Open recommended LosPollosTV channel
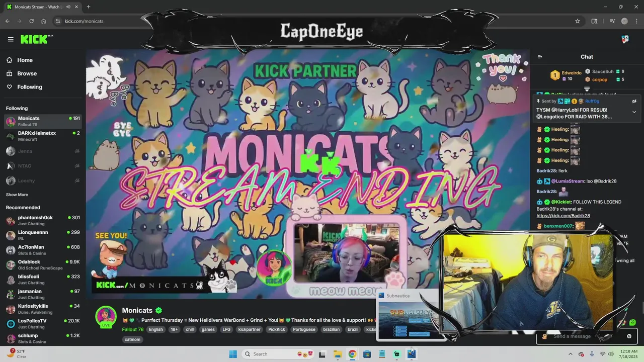644x362 pixels. point(43,324)
